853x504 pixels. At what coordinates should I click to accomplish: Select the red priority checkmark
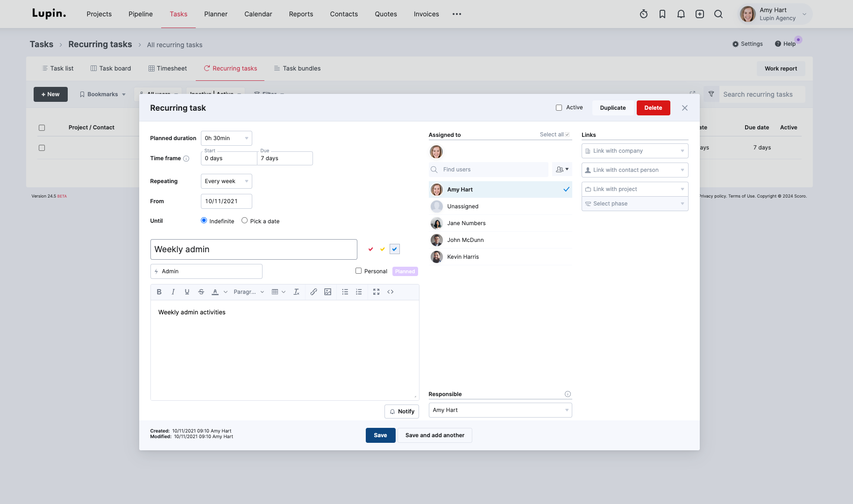(x=370, y=249)
